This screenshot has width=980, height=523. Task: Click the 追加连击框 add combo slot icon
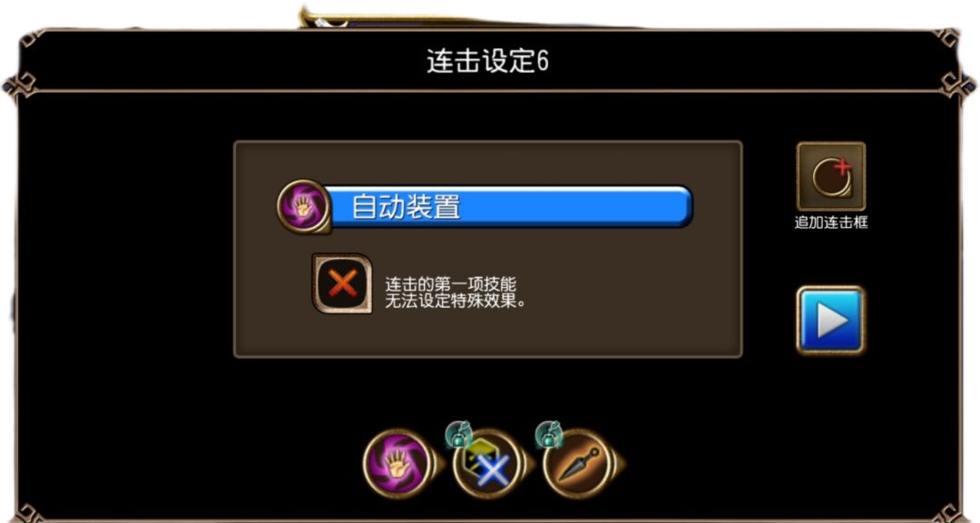tap(830, 176)
